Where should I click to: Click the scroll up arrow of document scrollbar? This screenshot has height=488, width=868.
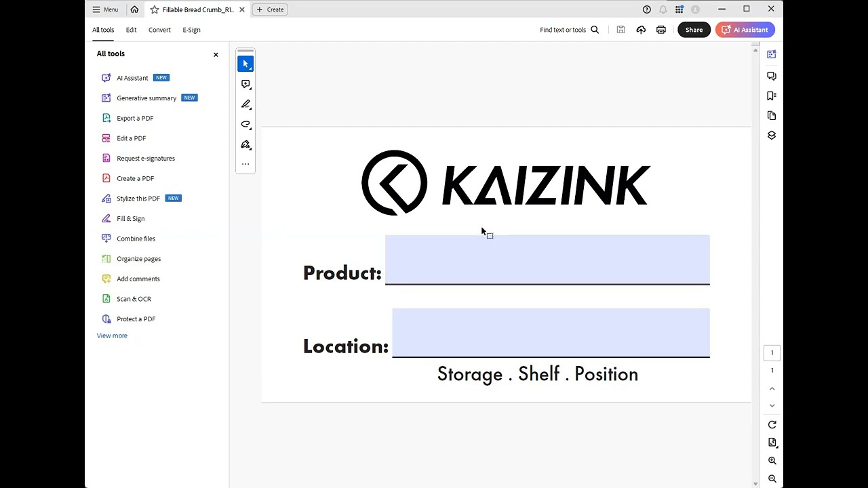[x=755, y=50]
